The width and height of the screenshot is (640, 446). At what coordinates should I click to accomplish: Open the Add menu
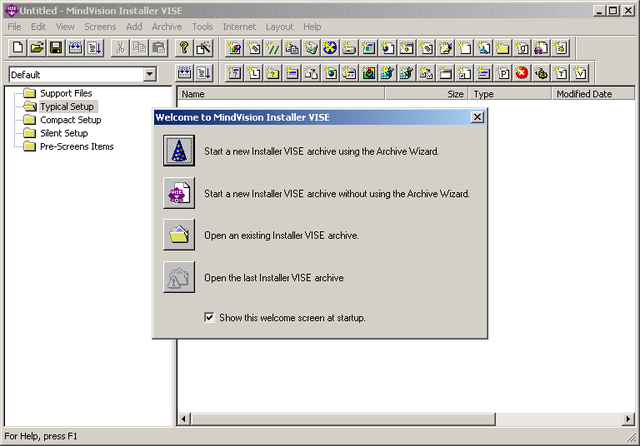click(134, 27)
